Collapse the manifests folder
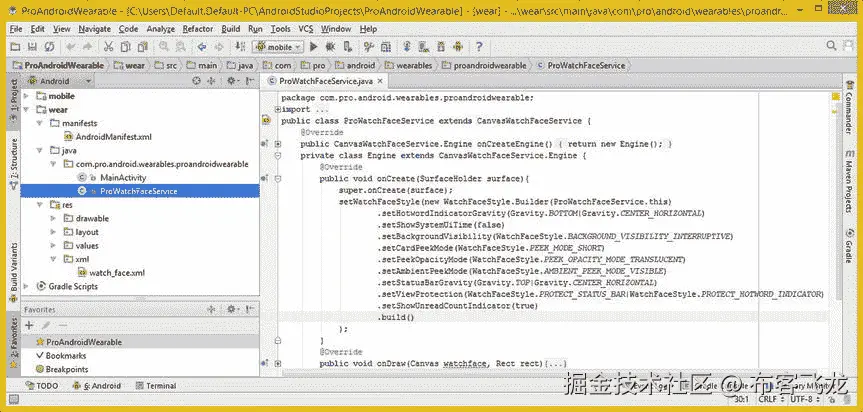The height and width of the screenshot is (412, 863). (40, 123)
